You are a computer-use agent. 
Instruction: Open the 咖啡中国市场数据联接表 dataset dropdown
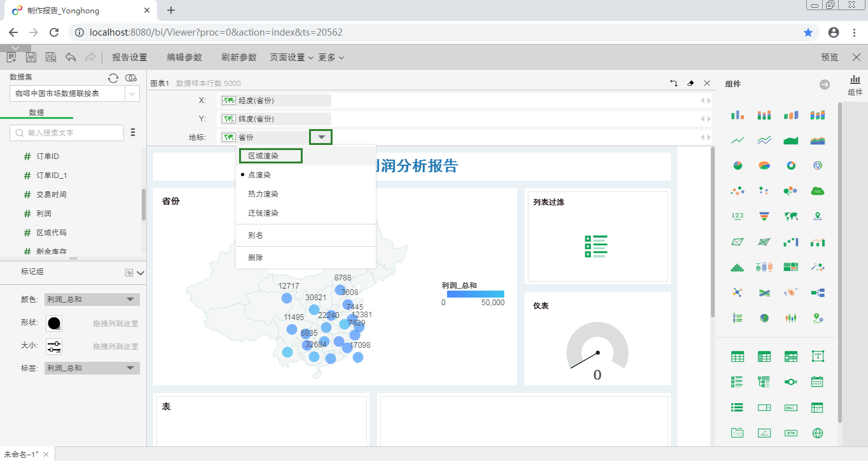click(x=132, y=94)
